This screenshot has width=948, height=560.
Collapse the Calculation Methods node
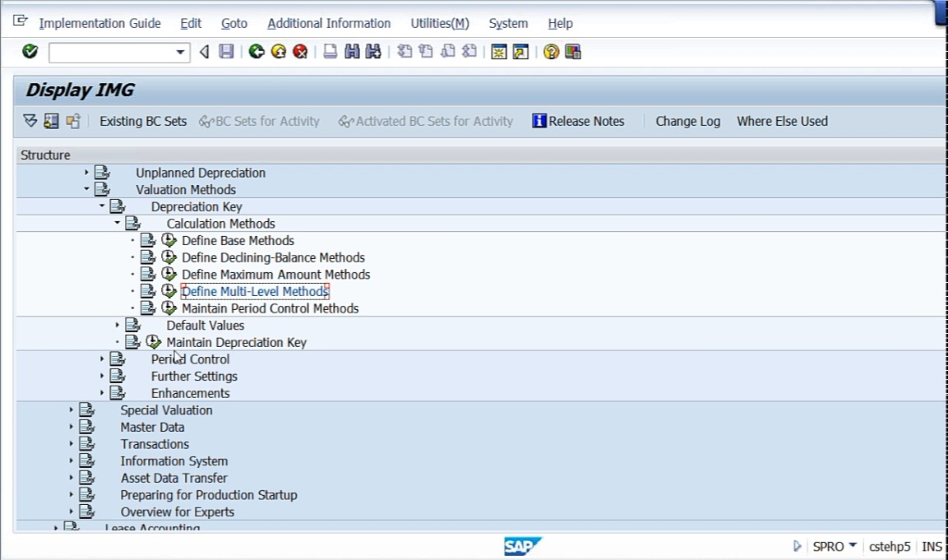(x=118, y=223)
